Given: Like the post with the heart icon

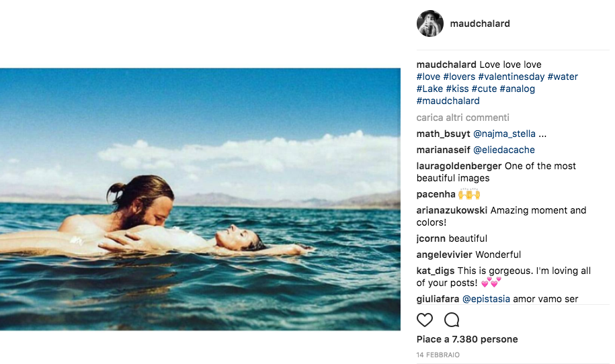Looking at the screenshot, I should tap(425, 320).
